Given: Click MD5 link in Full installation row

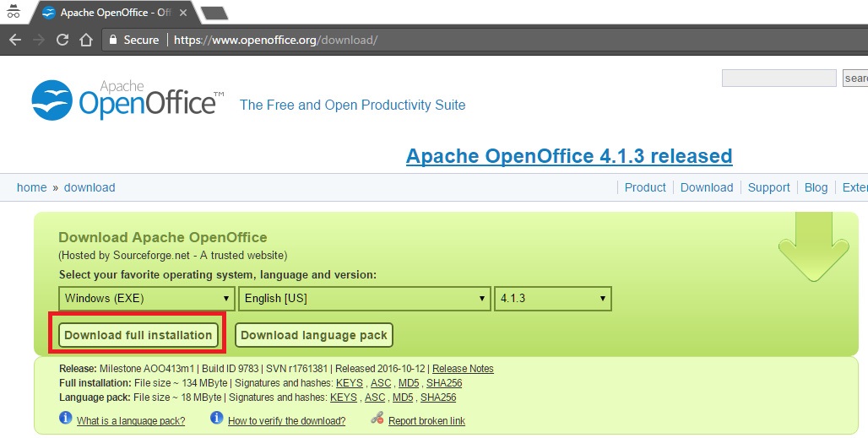Looking at the screenshot, I should pyautogui.click(x=409, y=383).
